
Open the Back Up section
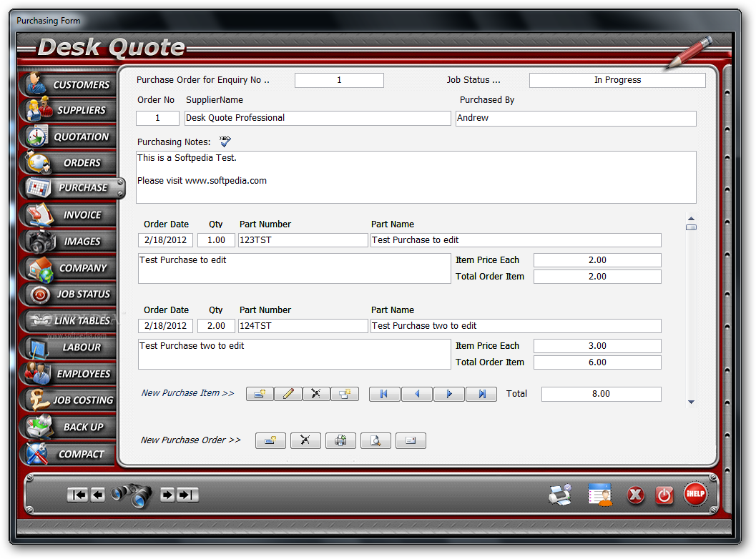pos(69,427)
